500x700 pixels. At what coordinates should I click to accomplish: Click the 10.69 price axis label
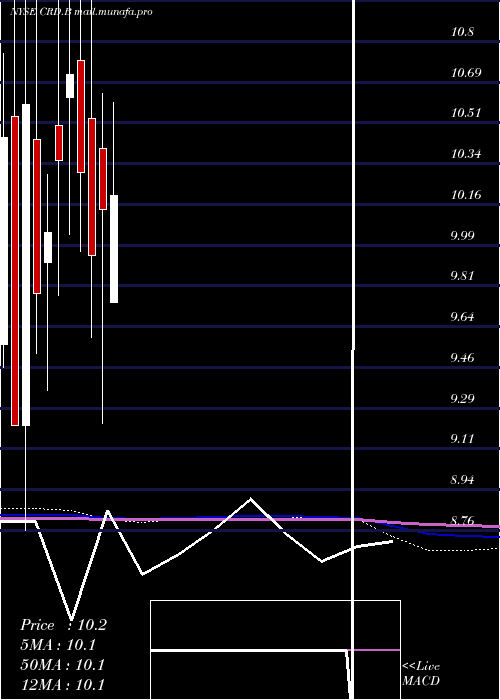pos(467,72)
